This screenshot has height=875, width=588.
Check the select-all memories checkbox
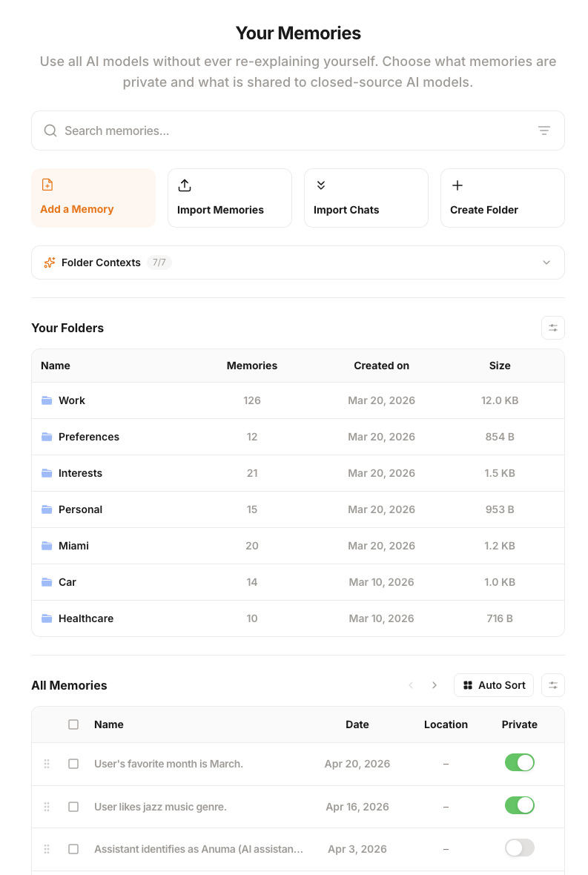(x=73, y=724)
